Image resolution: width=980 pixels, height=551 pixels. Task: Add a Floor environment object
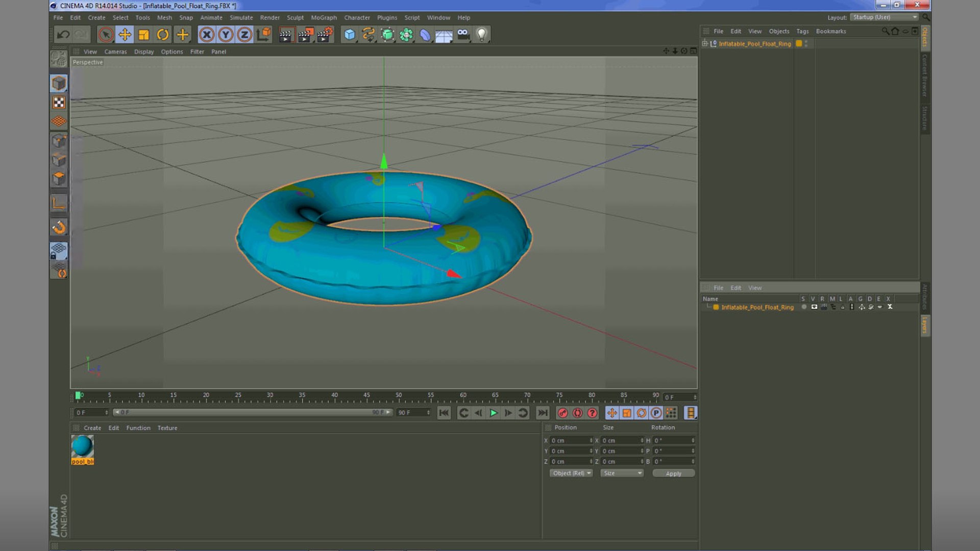444,35
